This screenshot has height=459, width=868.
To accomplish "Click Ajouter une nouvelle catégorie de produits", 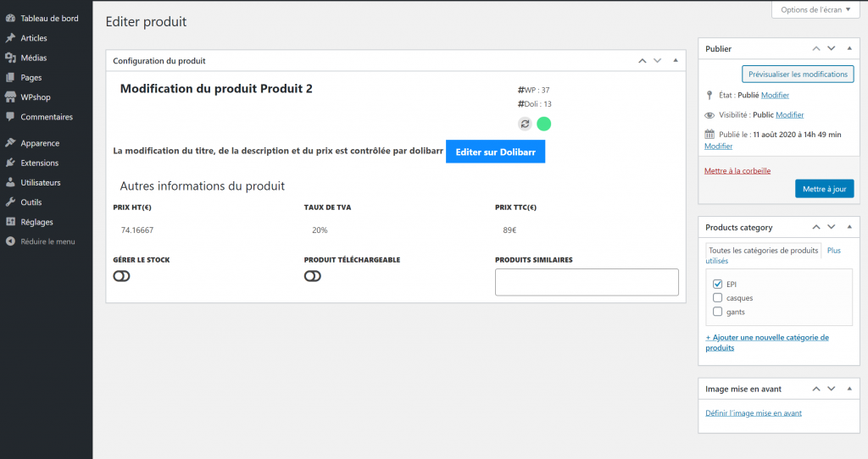I will pos(767,342).
